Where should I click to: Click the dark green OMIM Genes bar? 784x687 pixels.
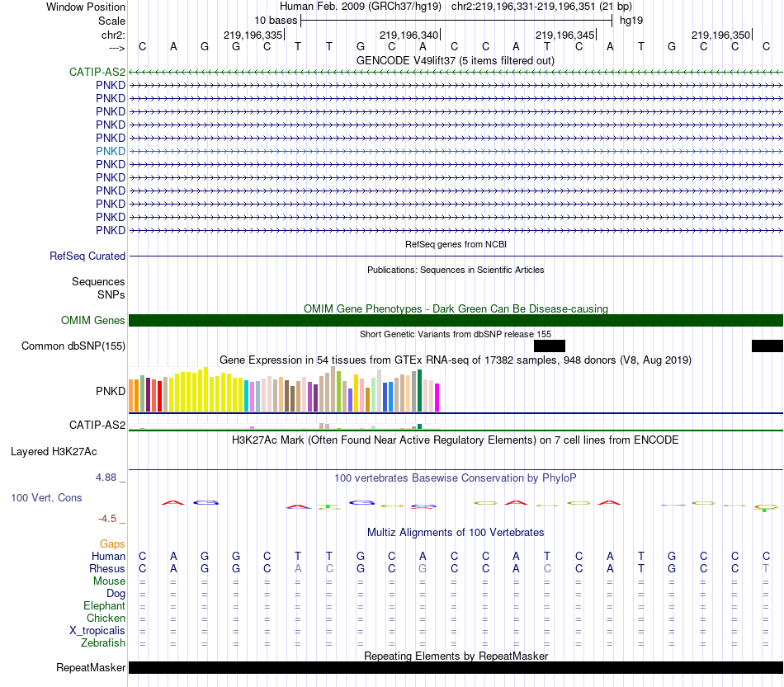coord(456,320)
